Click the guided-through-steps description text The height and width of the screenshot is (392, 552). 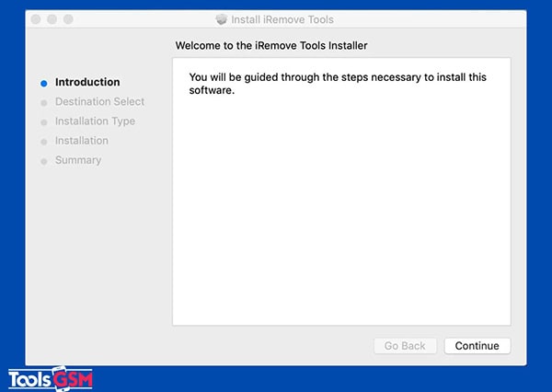[x=338, y=84]
